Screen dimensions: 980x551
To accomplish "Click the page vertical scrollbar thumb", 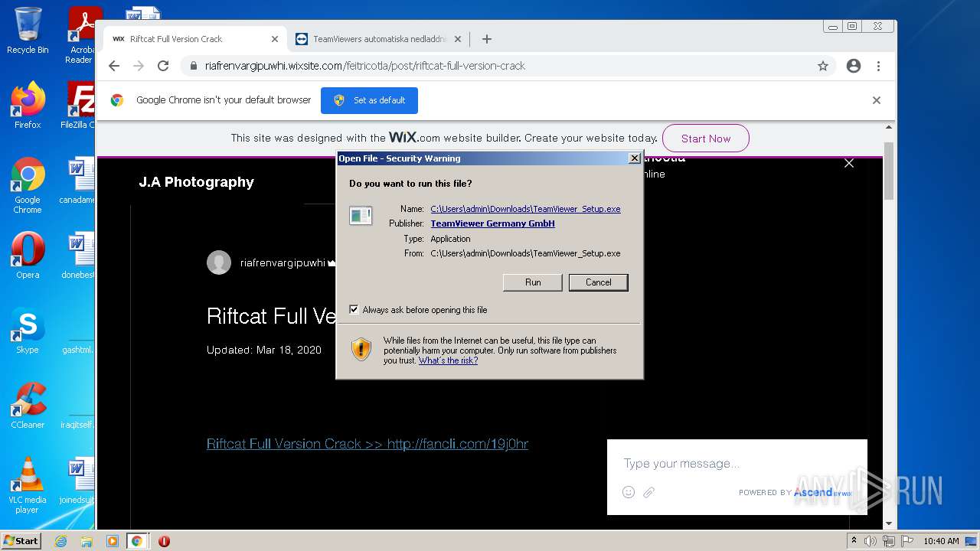I will pos(889,170).
